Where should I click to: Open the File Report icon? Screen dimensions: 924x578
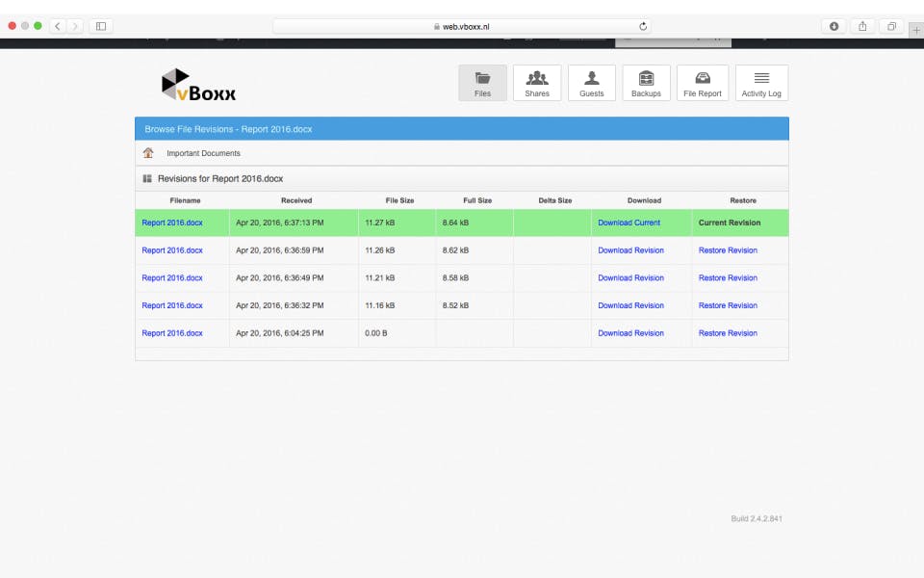tap(703, 83)
